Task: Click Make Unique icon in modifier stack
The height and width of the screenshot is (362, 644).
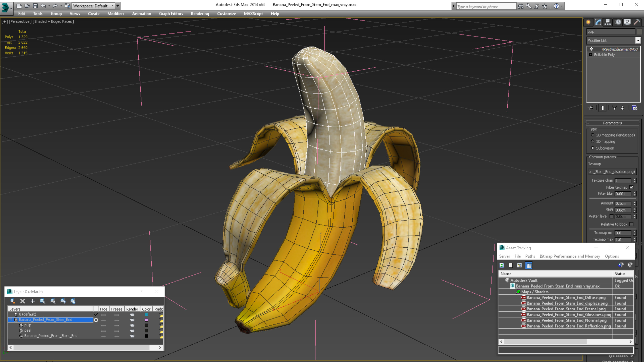Action: [614, 108]
